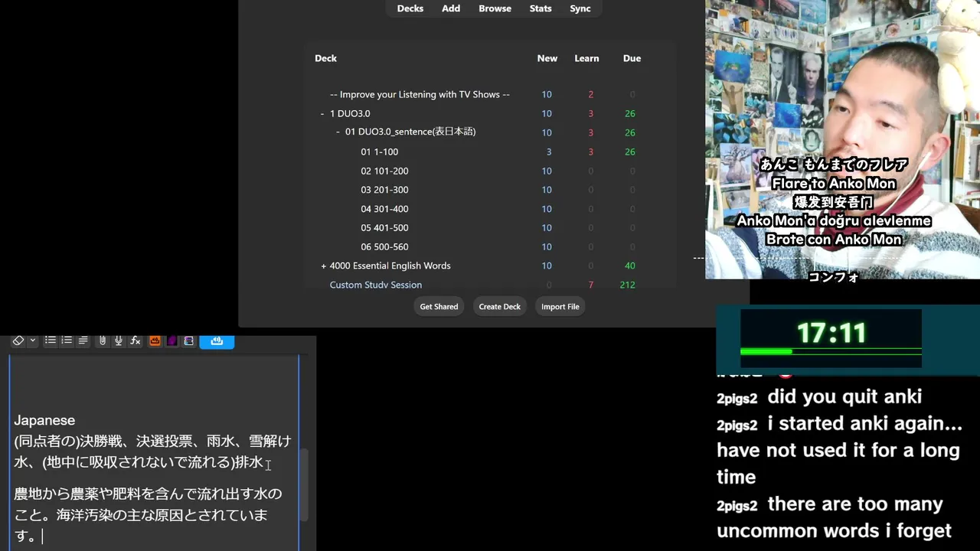Select the 02 101-200 subdeck

[x=384, y=171]
